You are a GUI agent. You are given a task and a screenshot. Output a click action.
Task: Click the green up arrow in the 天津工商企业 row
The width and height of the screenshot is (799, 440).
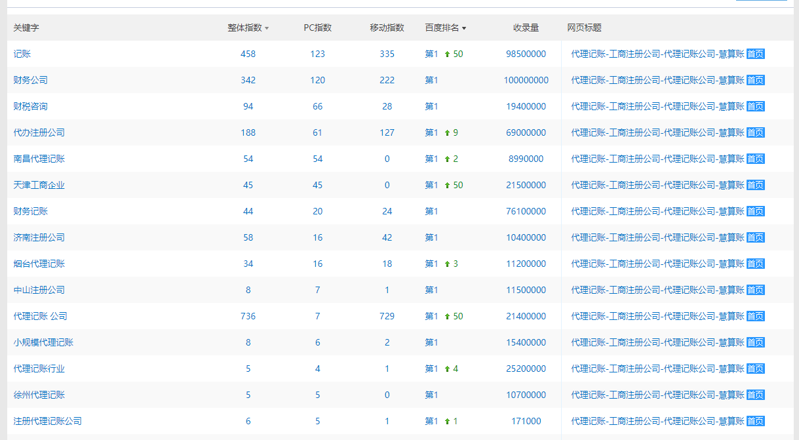pyautogui.click(x=447, y=185)
